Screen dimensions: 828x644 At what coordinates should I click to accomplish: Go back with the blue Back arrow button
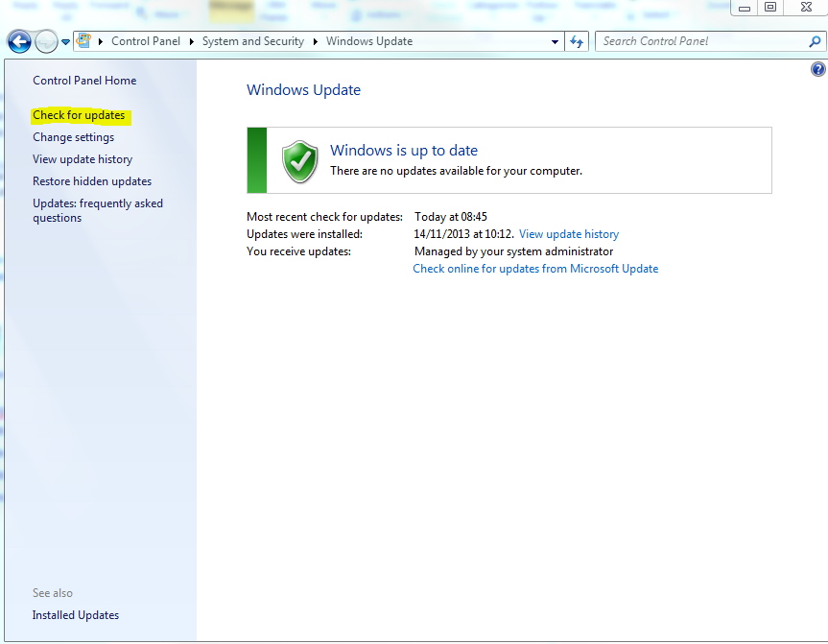point(19,41)
